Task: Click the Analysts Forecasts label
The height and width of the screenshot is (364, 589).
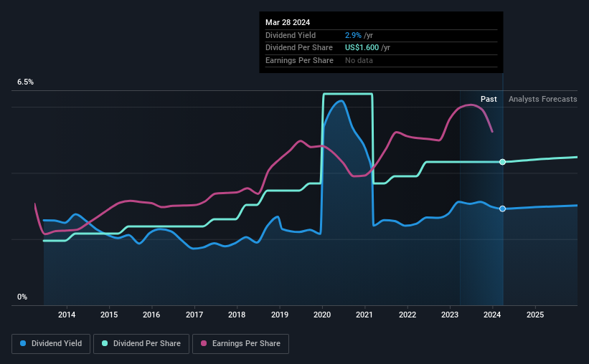Action: [x=543, y=99]
